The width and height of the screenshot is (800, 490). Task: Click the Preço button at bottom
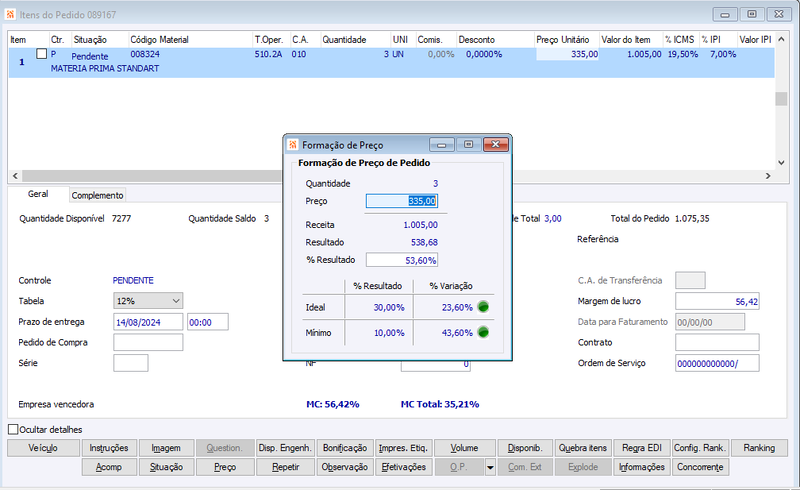(x=225, y=467)
